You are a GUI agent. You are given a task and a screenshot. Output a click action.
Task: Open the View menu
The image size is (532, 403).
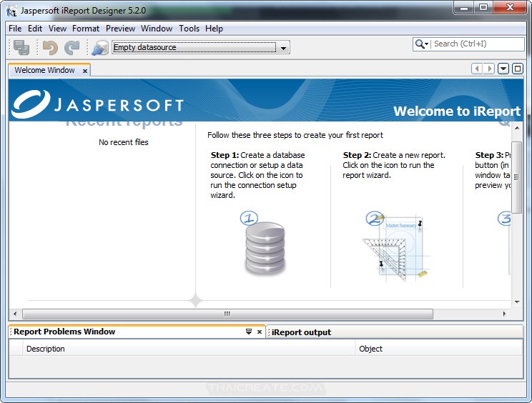click(x=57, y=29)
